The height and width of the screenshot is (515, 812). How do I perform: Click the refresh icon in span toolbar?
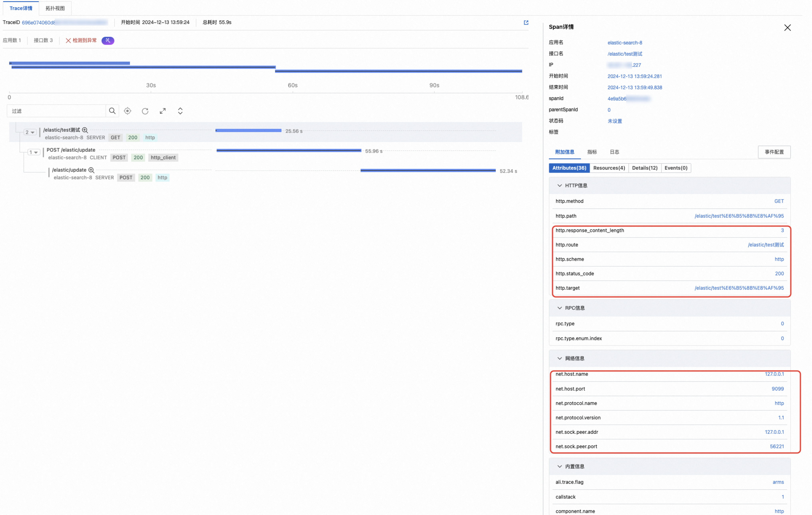click(x=145, y=111)
